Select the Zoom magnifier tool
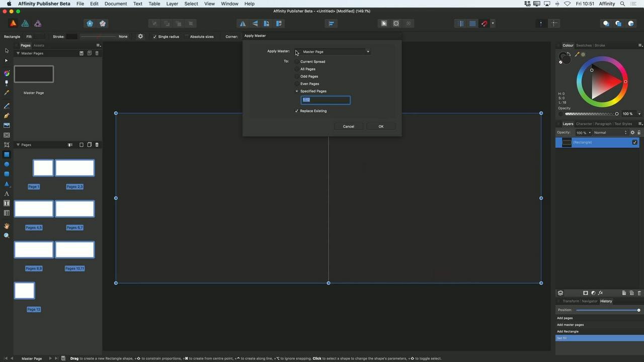644x362 pixels. point(7,235)
